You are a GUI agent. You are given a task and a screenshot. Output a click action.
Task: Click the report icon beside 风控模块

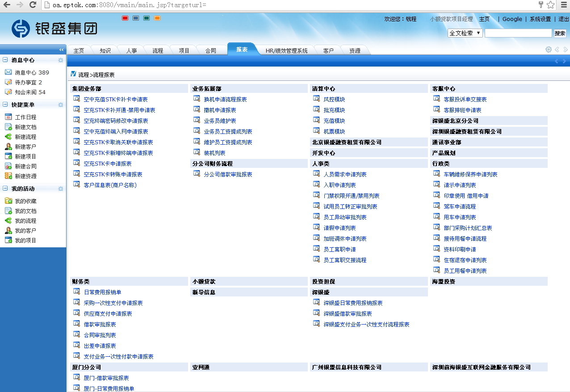pos(316,99)
